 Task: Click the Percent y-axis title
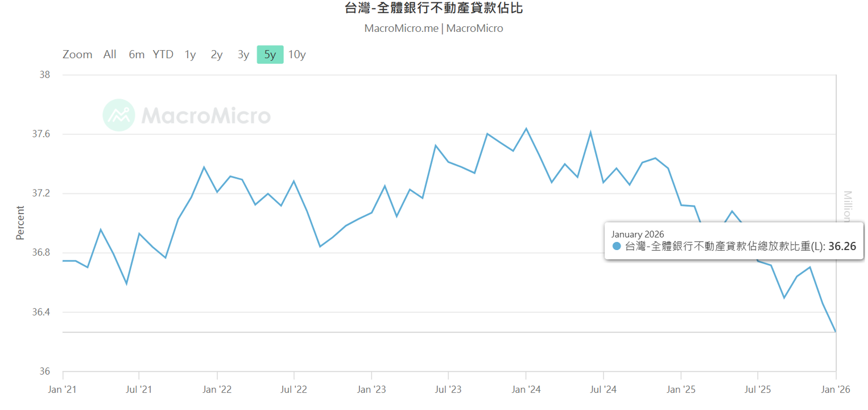(x=20, y=223)
